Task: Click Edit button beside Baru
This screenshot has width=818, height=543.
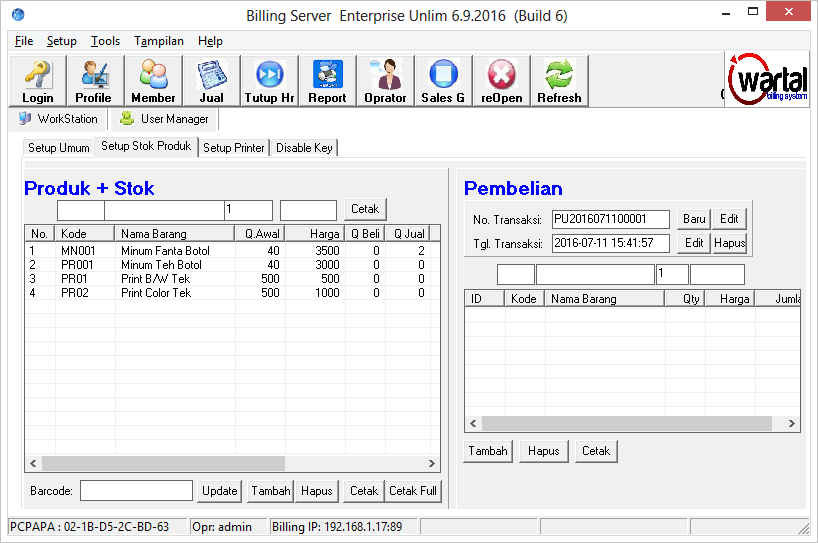Action: pos(729,219)
